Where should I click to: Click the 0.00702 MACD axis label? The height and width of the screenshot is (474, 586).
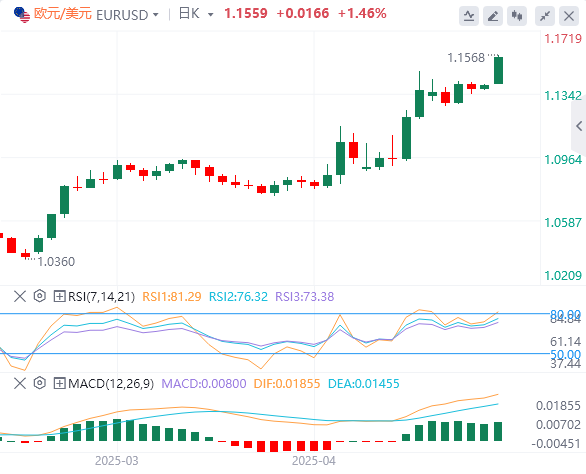click(x=558, y=425)
